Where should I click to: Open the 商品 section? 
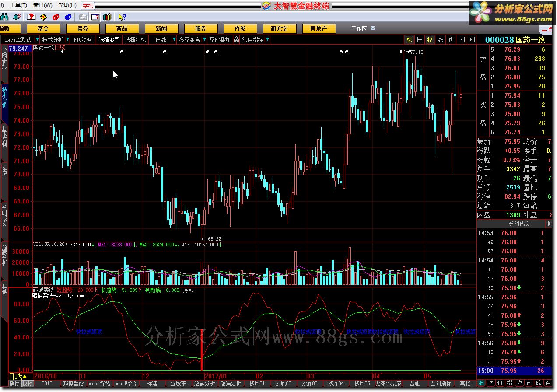point(122,28)
